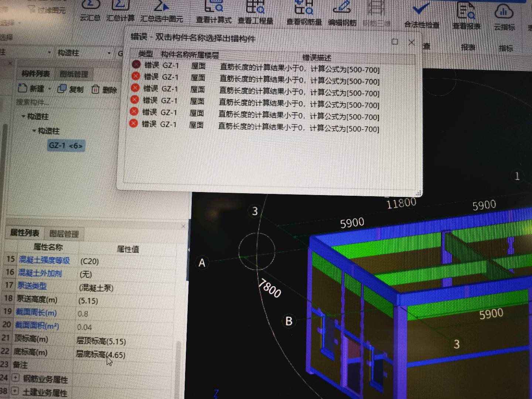The width and height of the screenshot is (532, 399).
Task: Collapse the top-level 构造柱 tree node
Action: click(x=23, y=116)
